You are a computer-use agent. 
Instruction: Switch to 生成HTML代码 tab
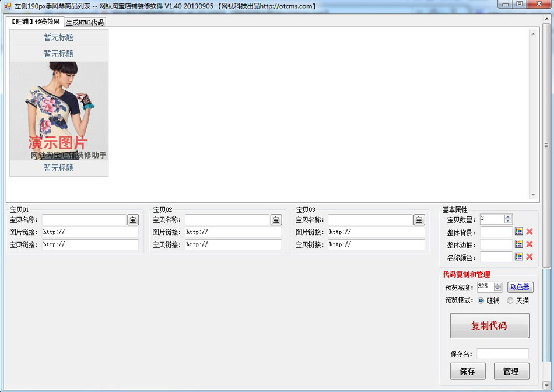(85, 22)
